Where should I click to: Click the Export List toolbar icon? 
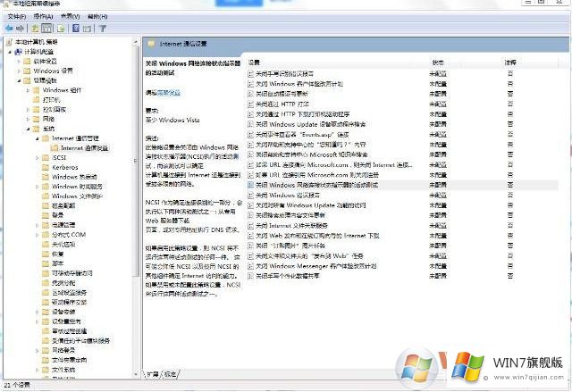(61, 29)
